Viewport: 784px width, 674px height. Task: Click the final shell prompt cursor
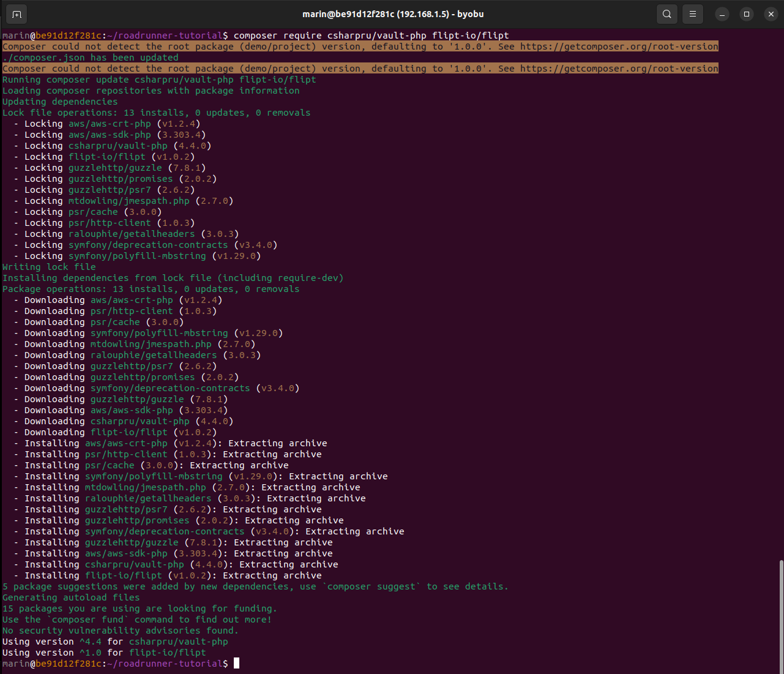[x=236, y=664]
